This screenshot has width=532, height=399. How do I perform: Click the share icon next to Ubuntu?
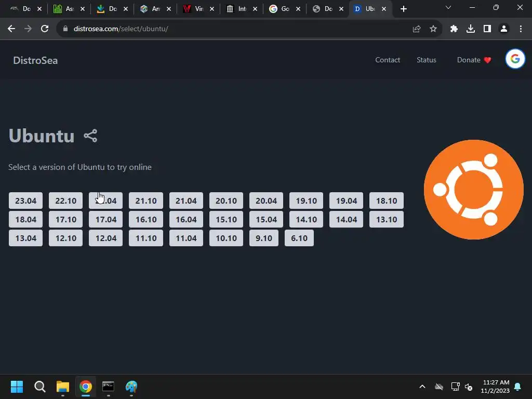tap(90, 136)
